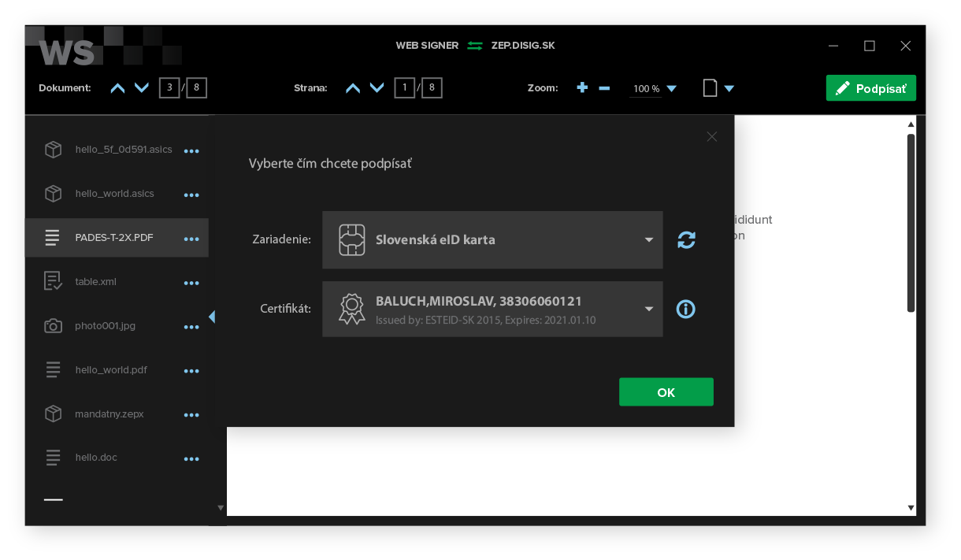Collapse the document sidebar with the arrow

[211, 317]
